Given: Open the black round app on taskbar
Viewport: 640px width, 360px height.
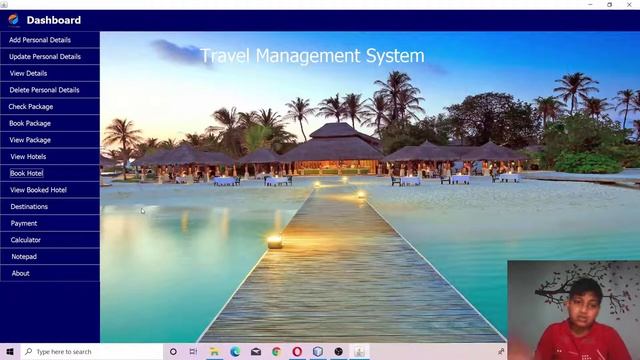Looking at the screenshot, I should [x=338, y=351].
